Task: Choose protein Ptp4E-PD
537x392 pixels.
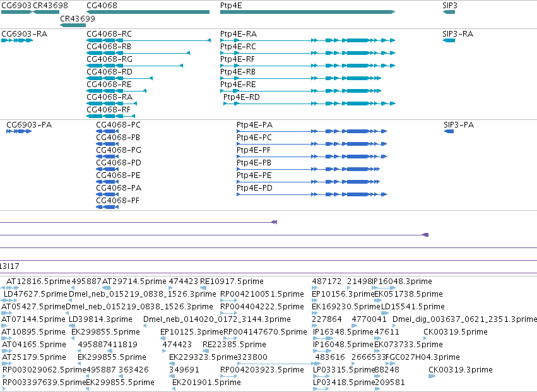Action: pos(254,188)
